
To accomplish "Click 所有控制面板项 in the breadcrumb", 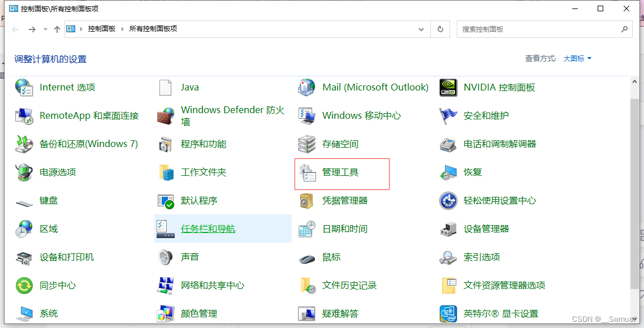I will (x=153, y=29).
